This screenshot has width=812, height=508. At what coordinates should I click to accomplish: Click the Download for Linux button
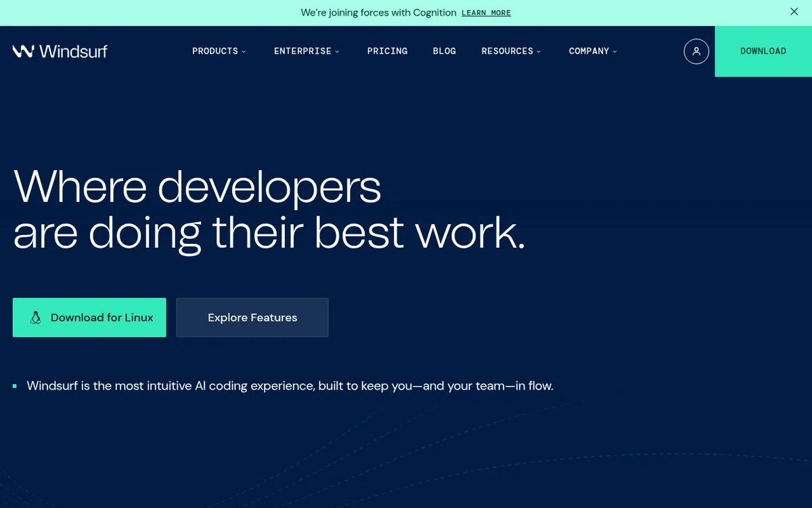pyautogui.click(x=89, y=318)
